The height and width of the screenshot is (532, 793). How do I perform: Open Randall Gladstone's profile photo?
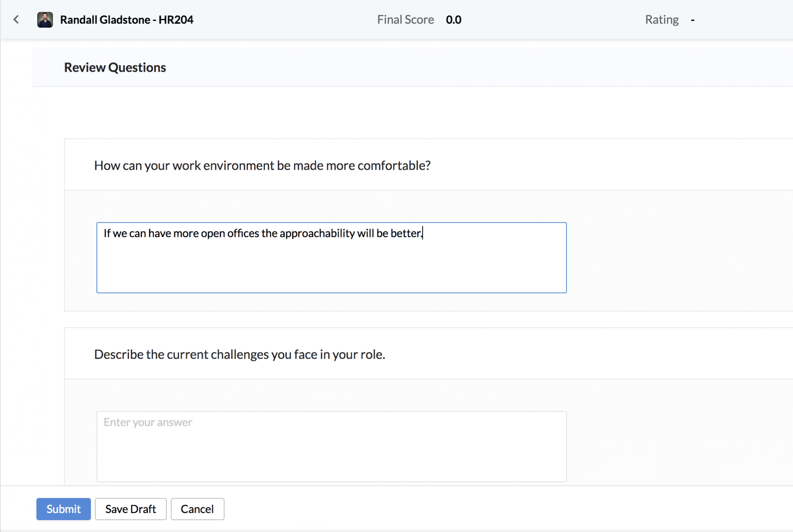(45, 19)
